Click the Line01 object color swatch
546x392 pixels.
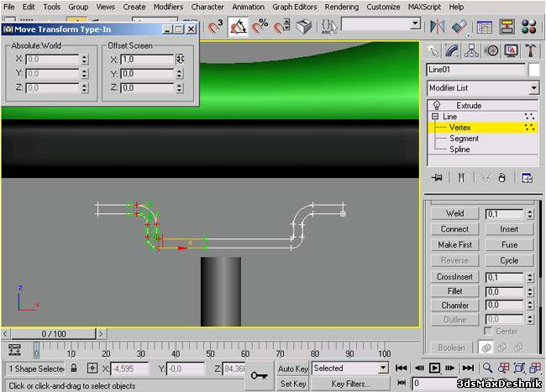point(533,70)
